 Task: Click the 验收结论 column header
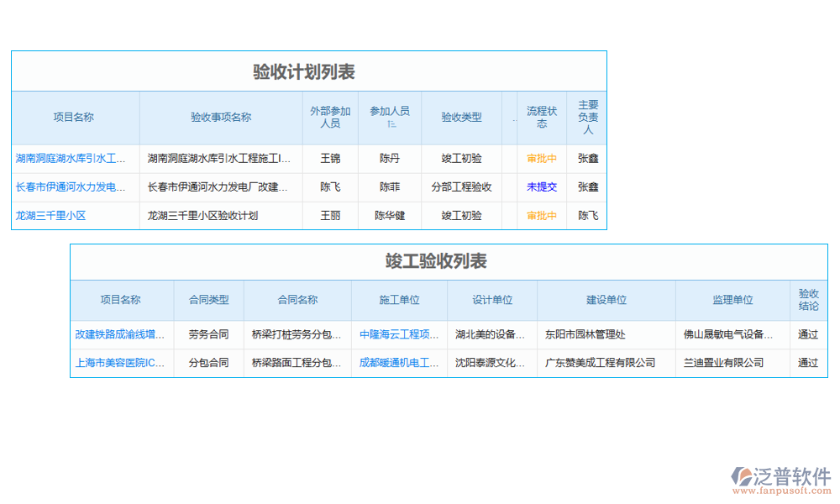tap(807, 300)
